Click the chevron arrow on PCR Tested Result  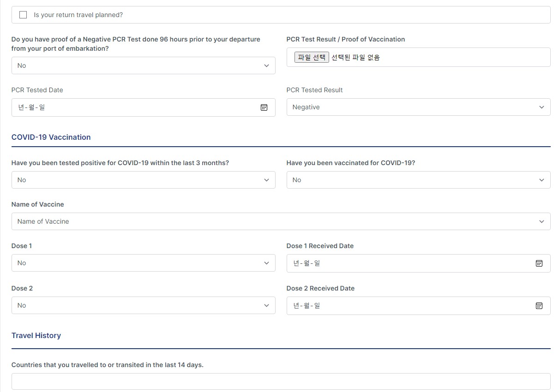tap(541, 107)
